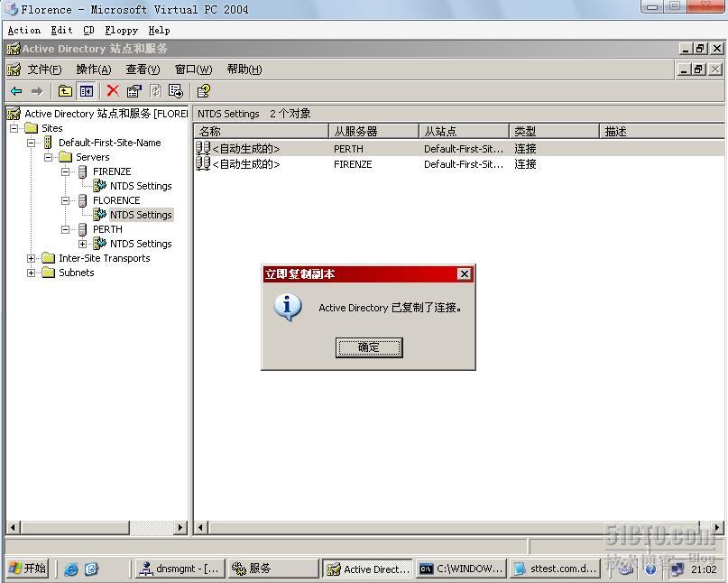The height and width of the screenshot is (583, 728).
Task: Switch to 服务 taskbar window
Action: click(274, 569)
